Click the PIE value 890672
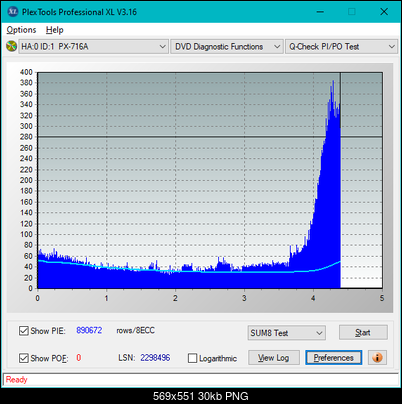402x404 pixels. click(89, 330)
